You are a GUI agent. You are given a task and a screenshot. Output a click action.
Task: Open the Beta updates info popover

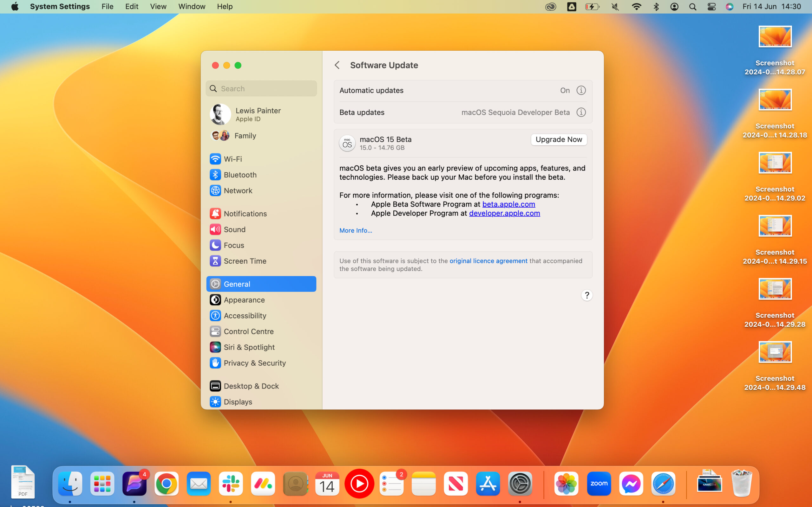581,112
